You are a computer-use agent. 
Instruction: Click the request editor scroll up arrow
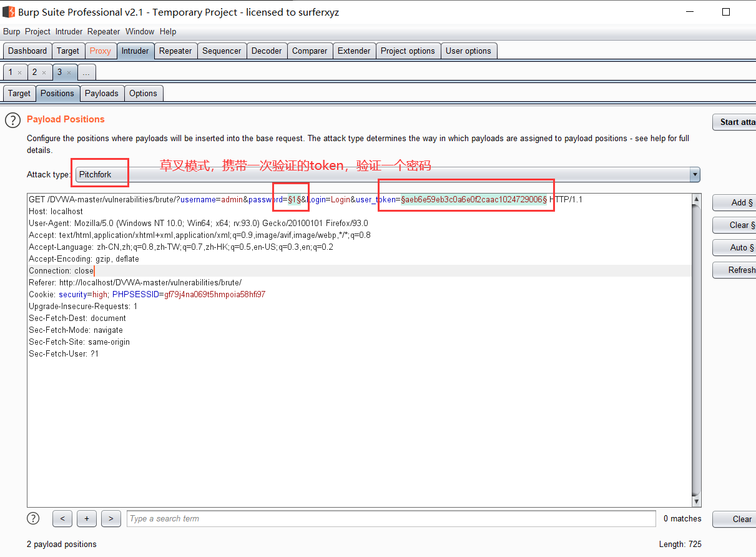[x=697, y=199]
